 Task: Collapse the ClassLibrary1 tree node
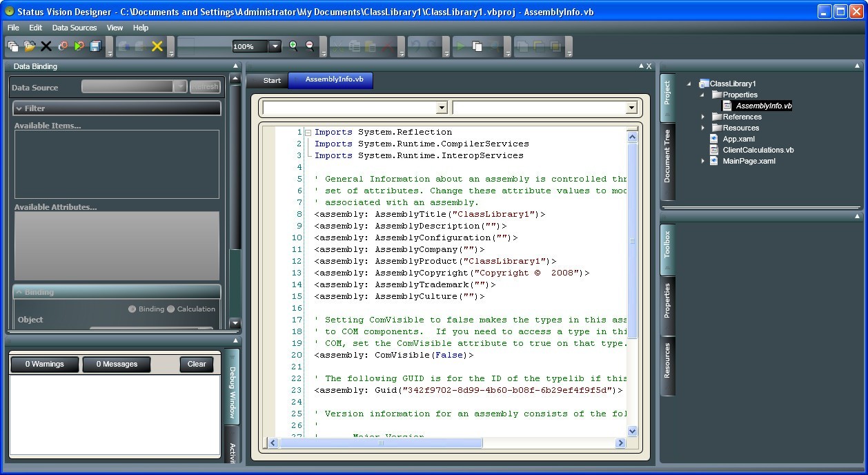689,84
